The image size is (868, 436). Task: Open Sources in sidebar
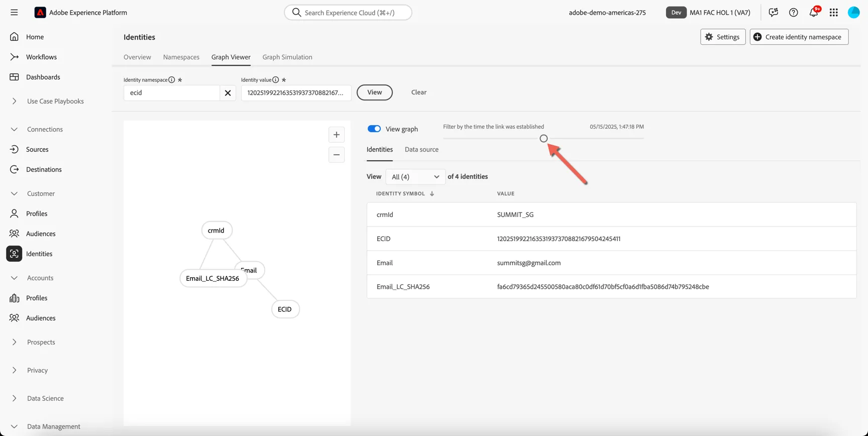coord(37,149)
